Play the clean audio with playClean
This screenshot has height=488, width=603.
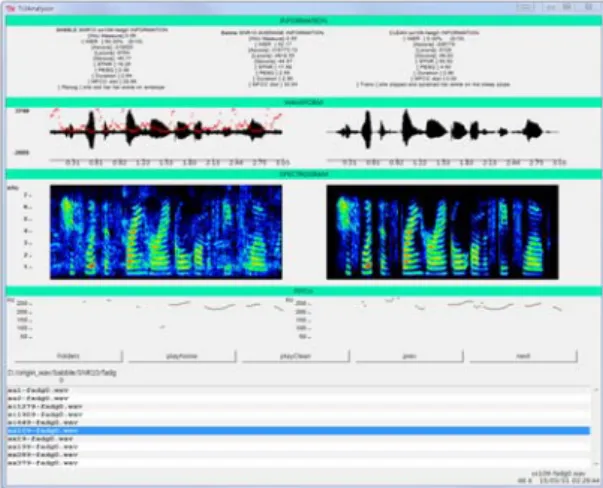296,356
